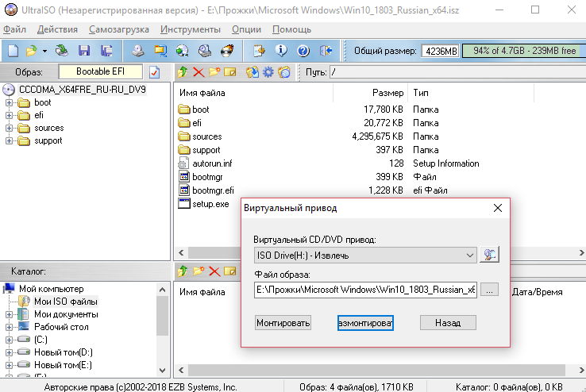Click the Burn CD/DVD image icon
The width and height of the screenshot is (586, 392).
227,51
